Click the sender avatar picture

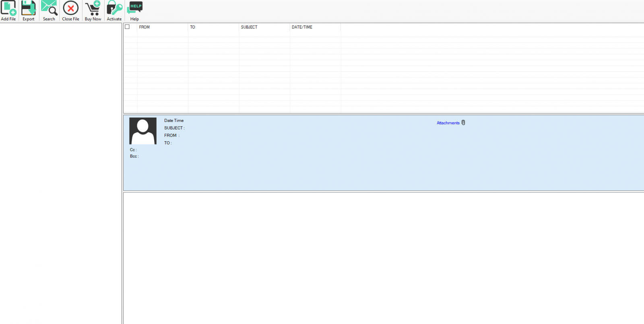[143, 131]
